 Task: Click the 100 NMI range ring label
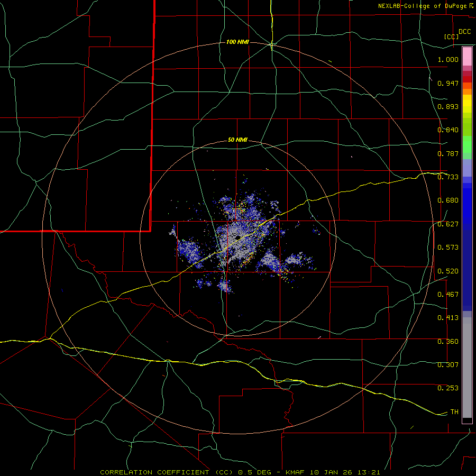237,42
